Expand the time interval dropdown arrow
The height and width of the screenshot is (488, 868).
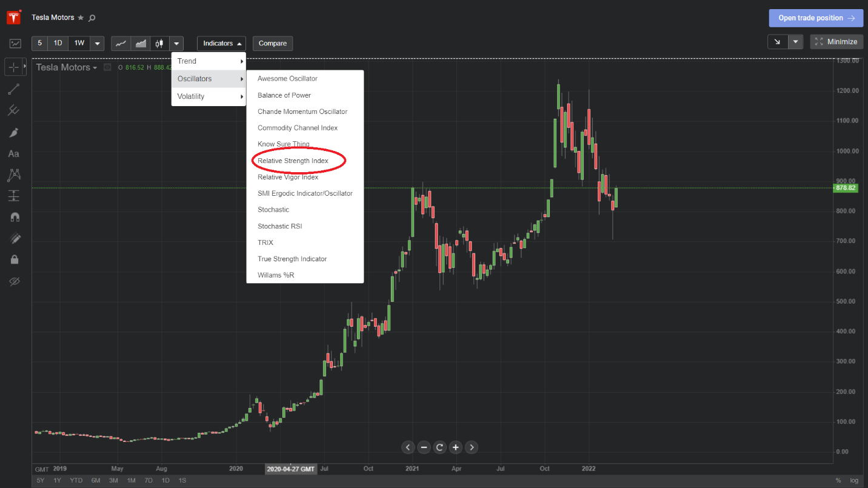coord(98,44)
